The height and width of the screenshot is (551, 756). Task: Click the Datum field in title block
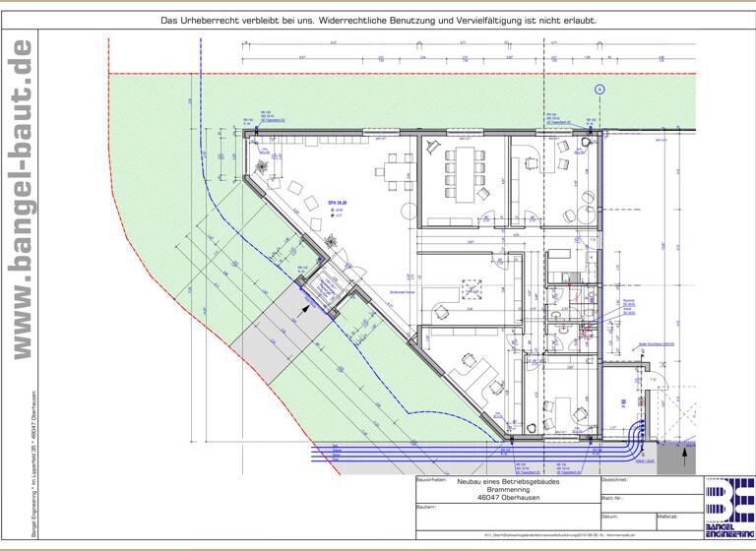[627, 520]
